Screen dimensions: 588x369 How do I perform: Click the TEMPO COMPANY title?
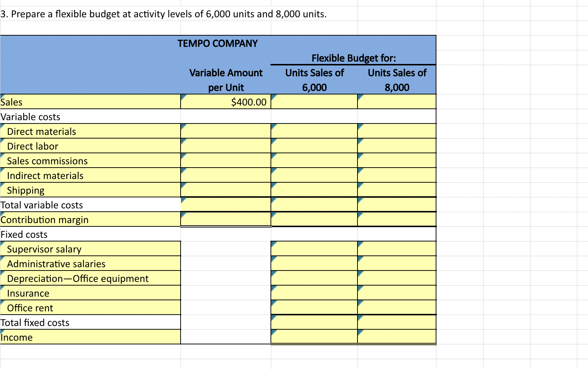coord(218,43)
